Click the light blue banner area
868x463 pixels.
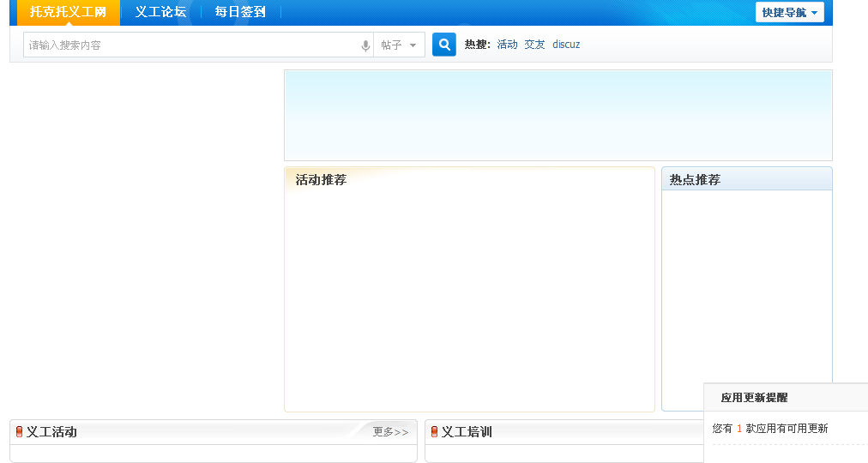(x=558, y=115)
